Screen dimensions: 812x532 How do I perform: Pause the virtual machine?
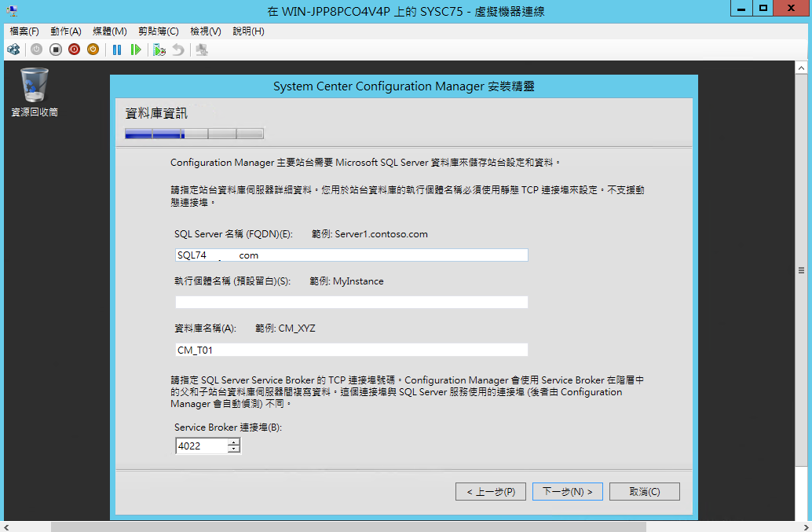point(117,50)
